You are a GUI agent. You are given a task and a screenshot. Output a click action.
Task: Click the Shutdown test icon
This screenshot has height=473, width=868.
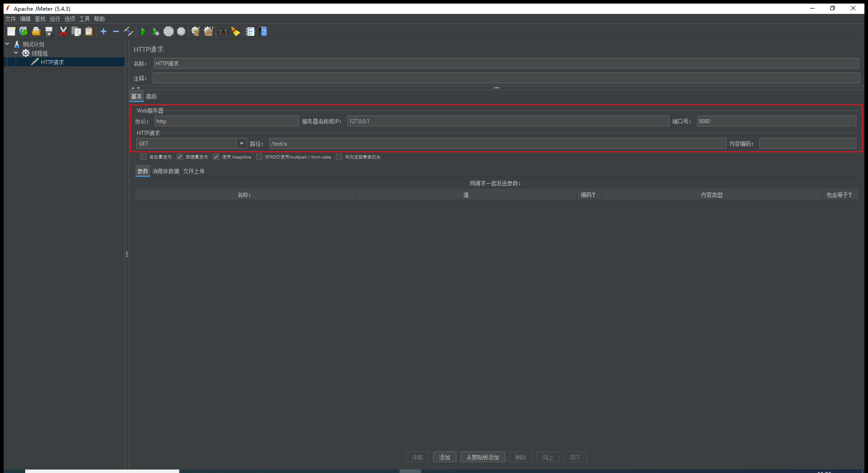tap(181, 31)
